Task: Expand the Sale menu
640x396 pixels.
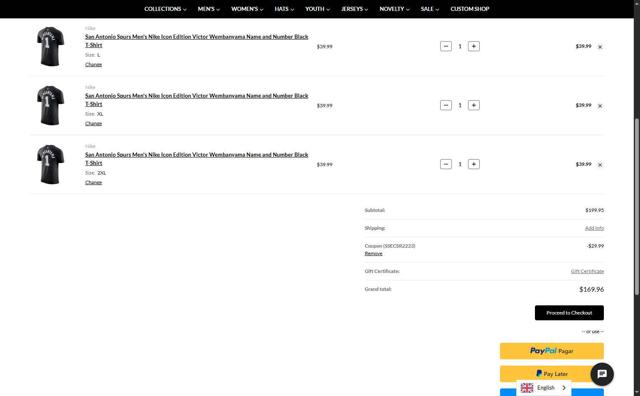Action: pos(430,9)
